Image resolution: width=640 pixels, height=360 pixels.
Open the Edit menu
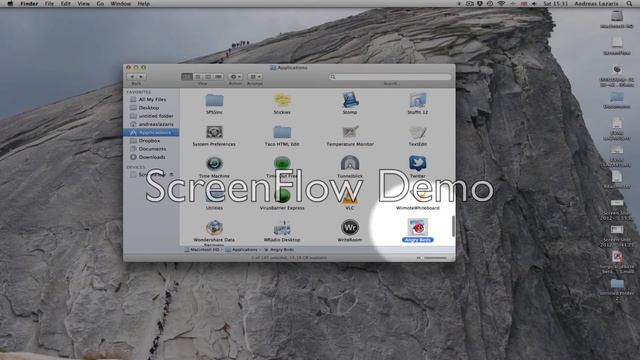(x=66, y=4)
